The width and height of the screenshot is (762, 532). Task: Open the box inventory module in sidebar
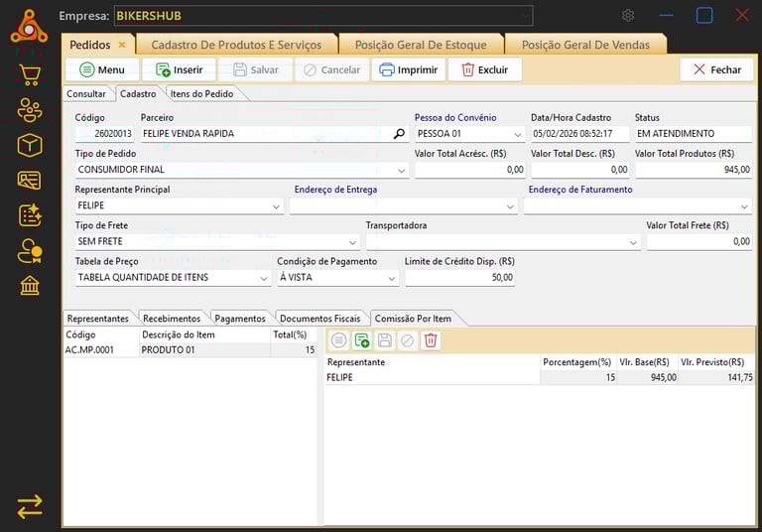tap(30, 145)
